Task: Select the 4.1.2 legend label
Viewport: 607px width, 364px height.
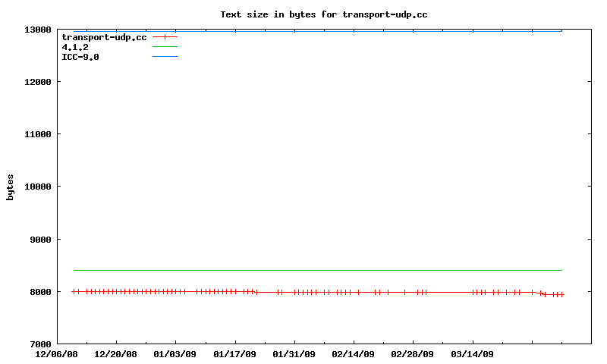Action: click(x=75, y=47)
